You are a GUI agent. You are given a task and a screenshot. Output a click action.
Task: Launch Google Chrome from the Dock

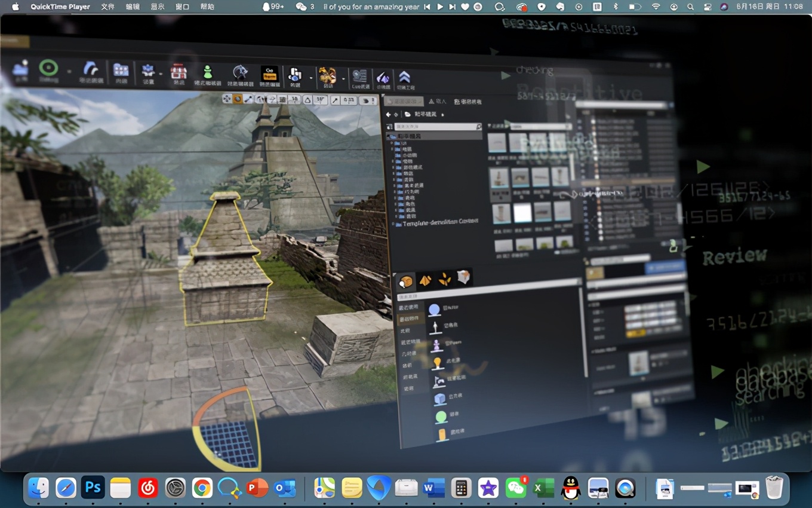coord(202,488)
